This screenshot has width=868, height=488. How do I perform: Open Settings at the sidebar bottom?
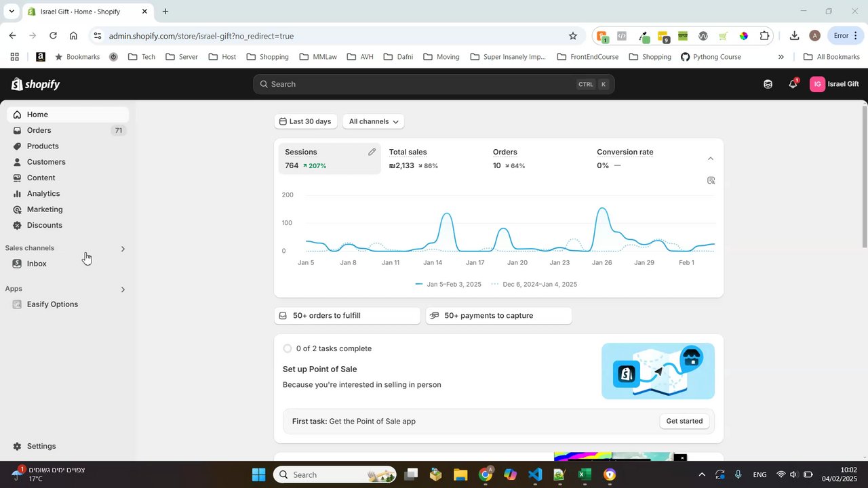pyautogui.click(x=68, y=446)
